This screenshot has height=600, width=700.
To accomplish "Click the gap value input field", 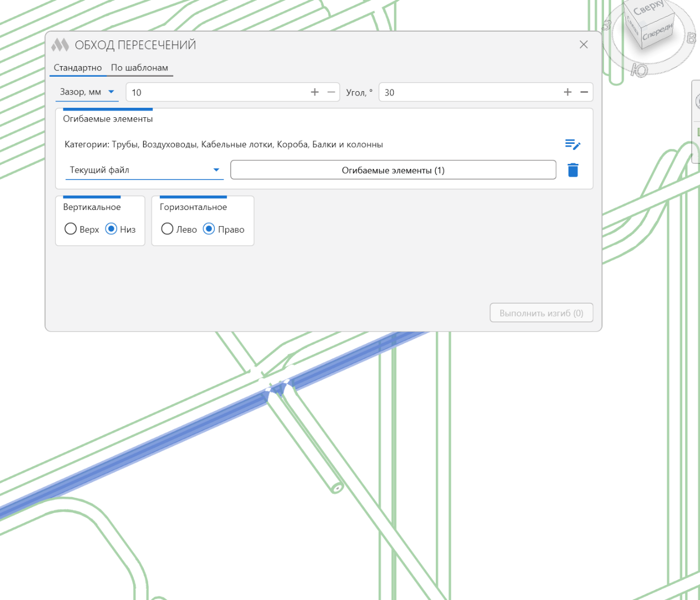I will point(216,92).
